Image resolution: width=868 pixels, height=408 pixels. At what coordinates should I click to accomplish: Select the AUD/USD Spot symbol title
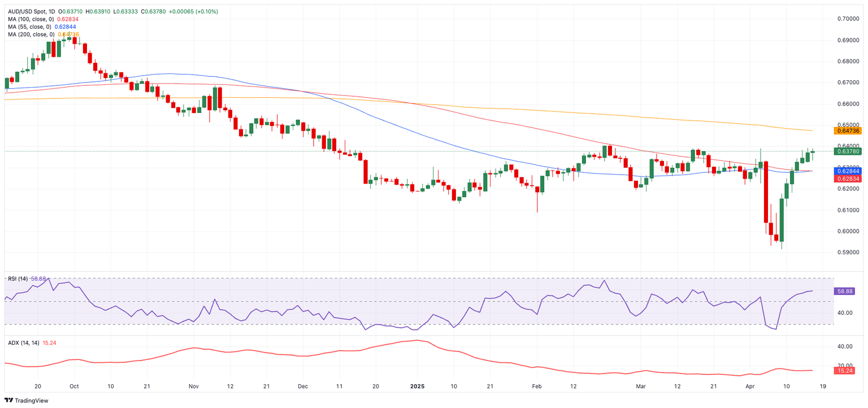[30, 11]
